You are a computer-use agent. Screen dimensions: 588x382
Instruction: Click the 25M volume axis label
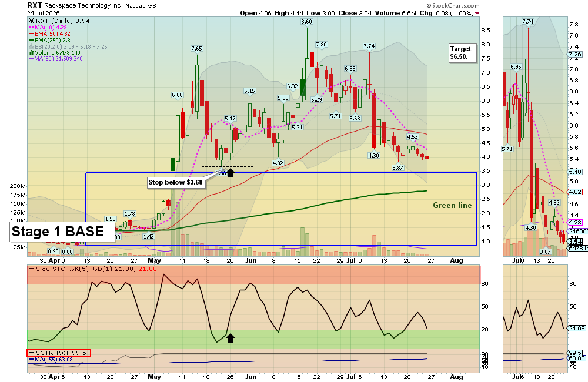(19, 247)
